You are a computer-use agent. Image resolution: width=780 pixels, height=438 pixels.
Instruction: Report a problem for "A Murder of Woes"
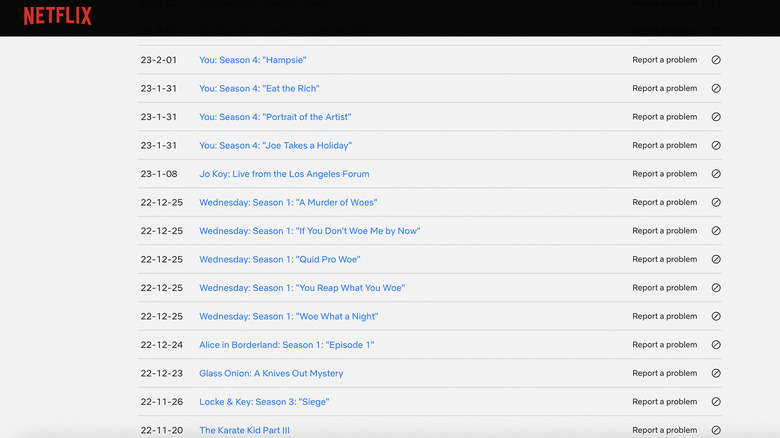pyautogui.click(x=665, y=202)
